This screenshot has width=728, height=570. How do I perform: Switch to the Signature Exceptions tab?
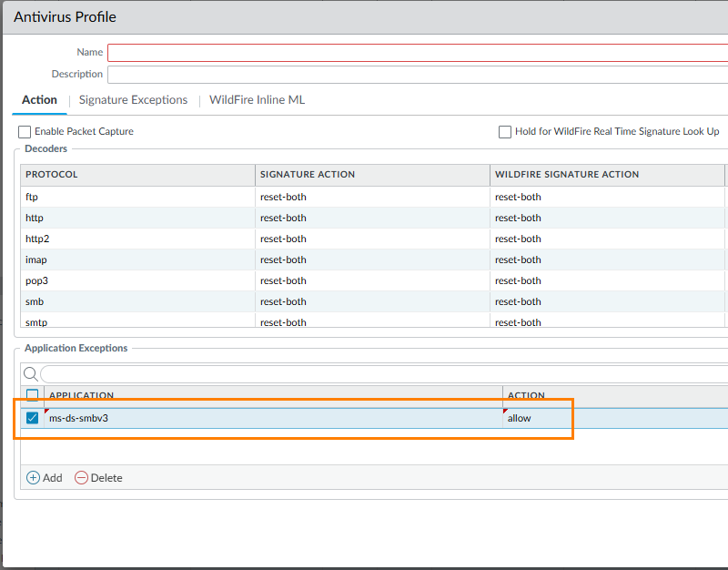pos(133,100)
